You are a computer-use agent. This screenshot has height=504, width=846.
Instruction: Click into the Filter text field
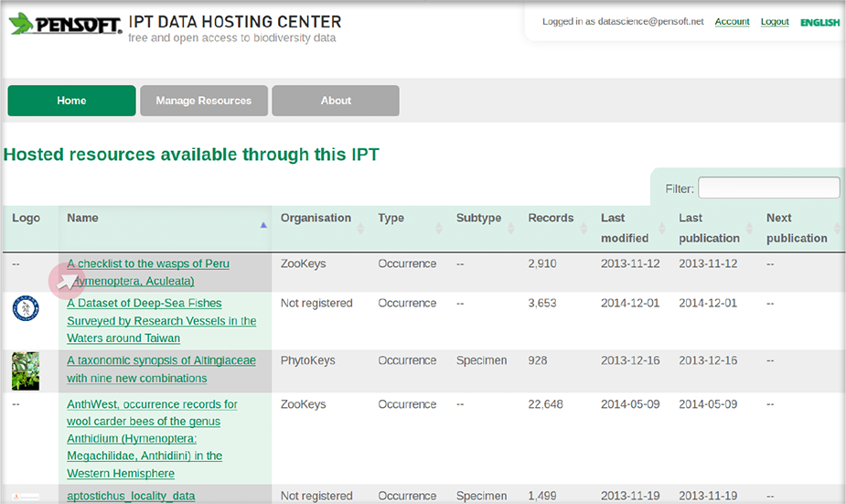pos(769,188)
